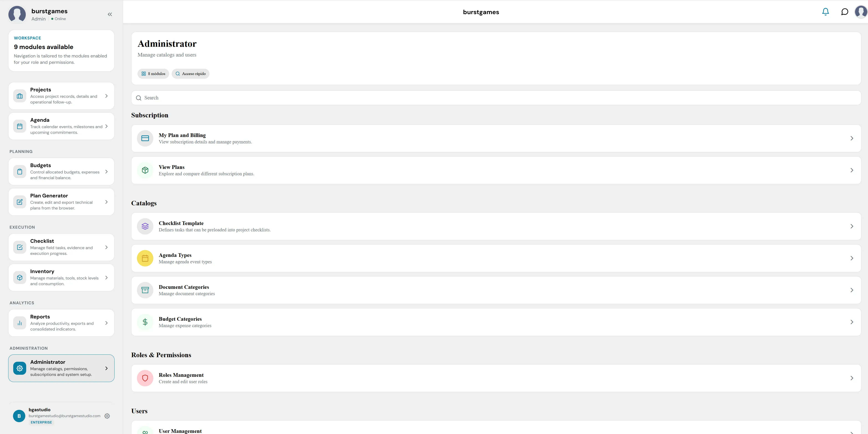Click the Subscription section heading
Viewport: 868px width, 434px height.
(150, 115)
